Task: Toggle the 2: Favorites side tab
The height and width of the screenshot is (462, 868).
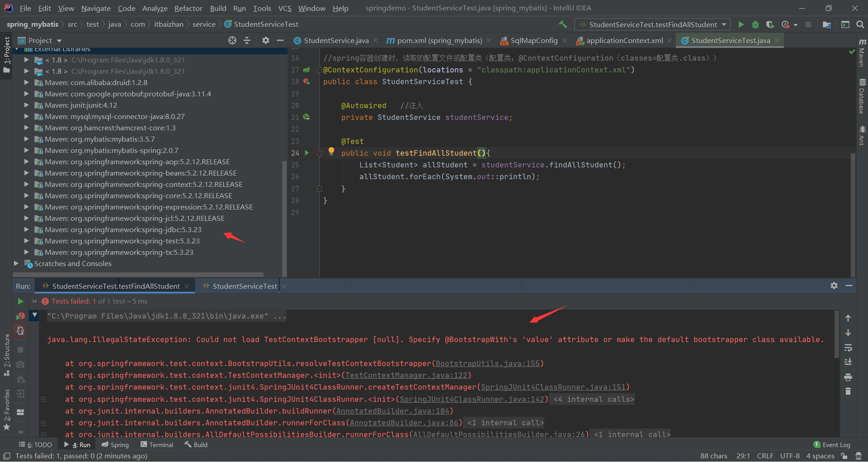Action: [x=6, y=410]
